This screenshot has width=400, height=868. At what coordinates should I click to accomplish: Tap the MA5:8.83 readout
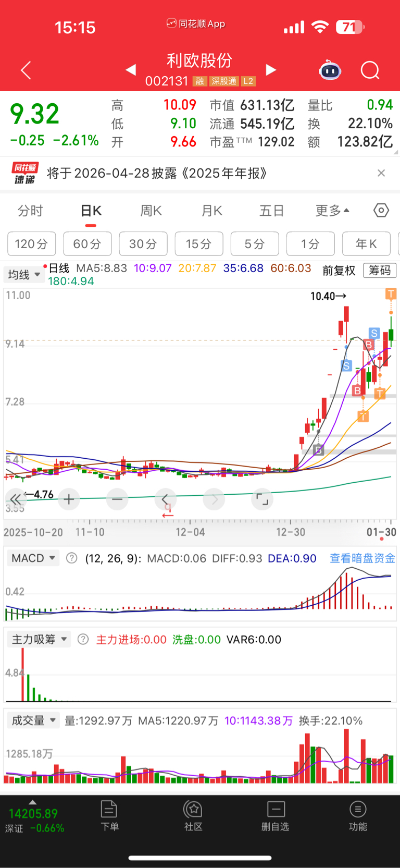tap(102, 268)
